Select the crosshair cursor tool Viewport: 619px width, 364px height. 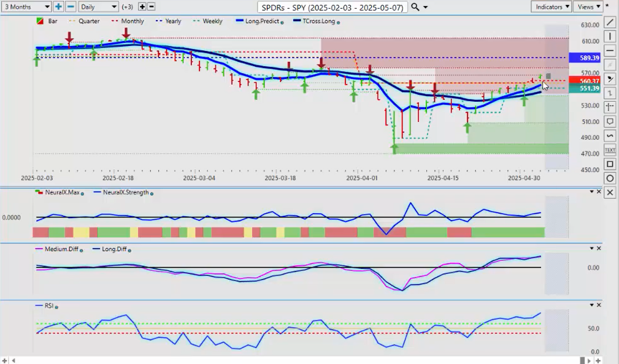click(610, 107)
